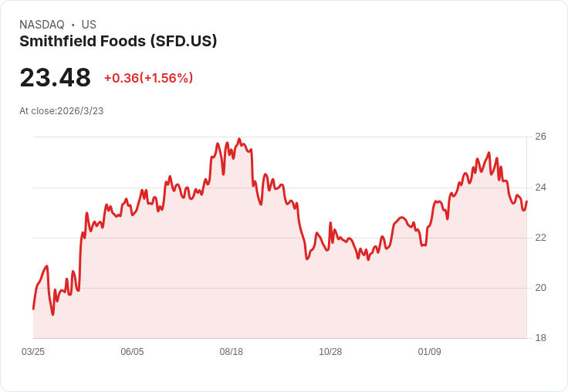This screenshot has width=568, height=392.
Task: Click the 22 price axis label
Action: 540,238
